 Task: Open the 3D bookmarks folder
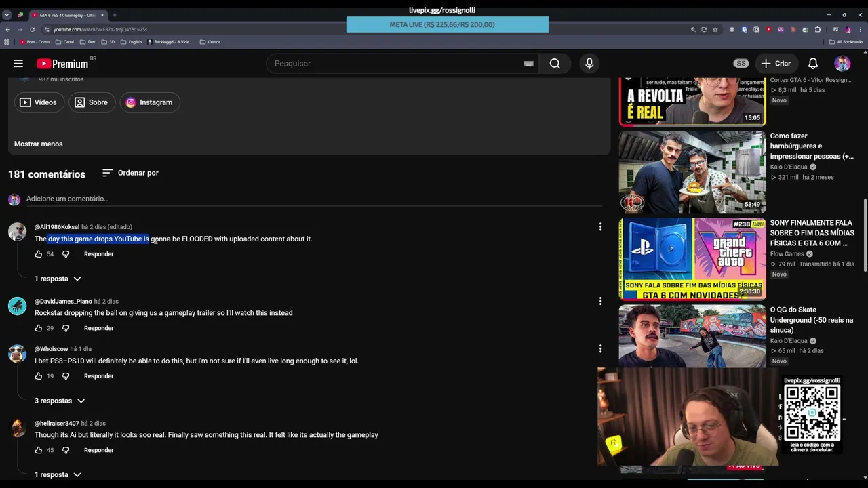click(108, 42)
